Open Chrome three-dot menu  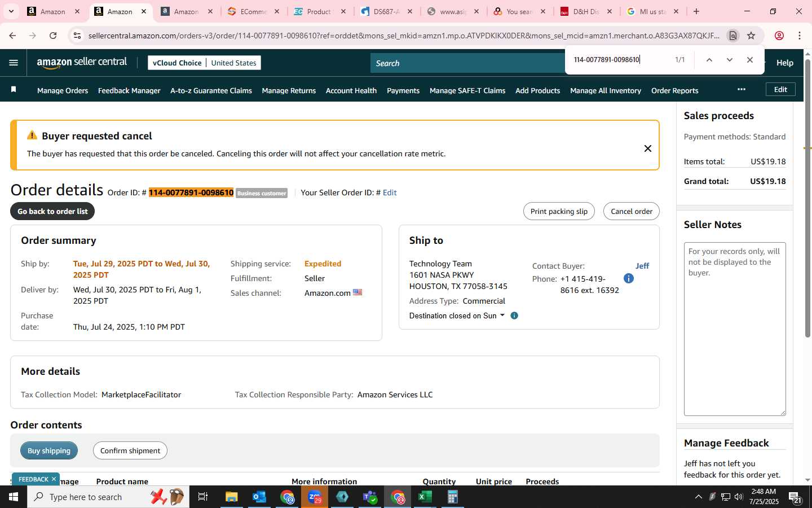pyautogui.click(x=800, y=36)
